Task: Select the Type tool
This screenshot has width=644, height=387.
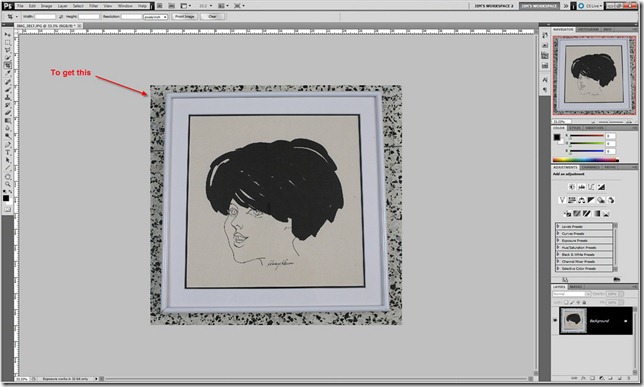Action: pyautogui.click(x=7, y=152)
